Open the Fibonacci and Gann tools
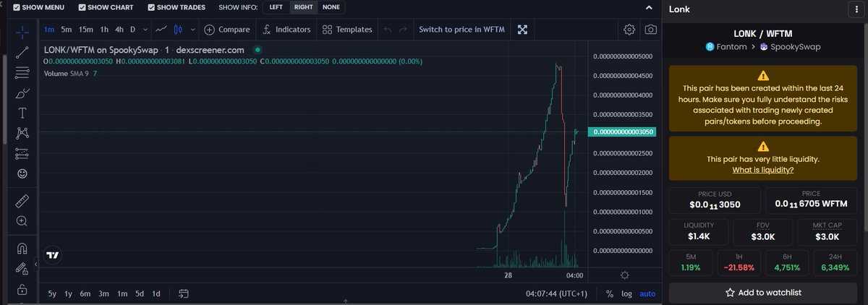Screen dimensions: 868x305 pyautogui.click(x=22, y=72)
